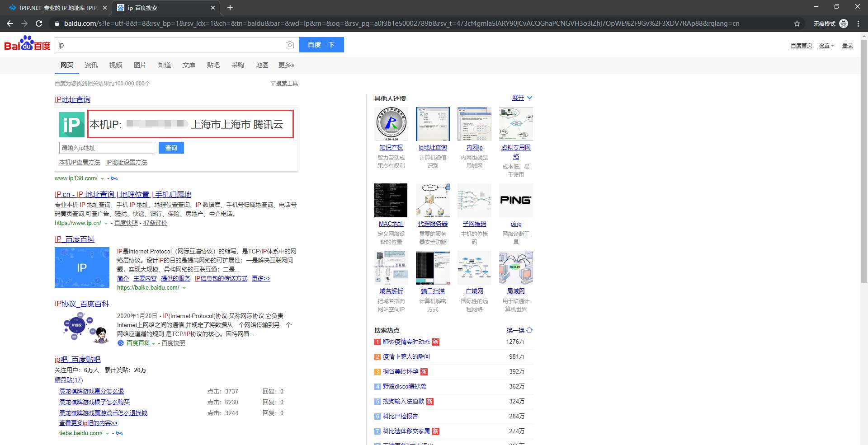Bookmark this page with the star icon
This screenshot has width=868, height=445.
797,23
